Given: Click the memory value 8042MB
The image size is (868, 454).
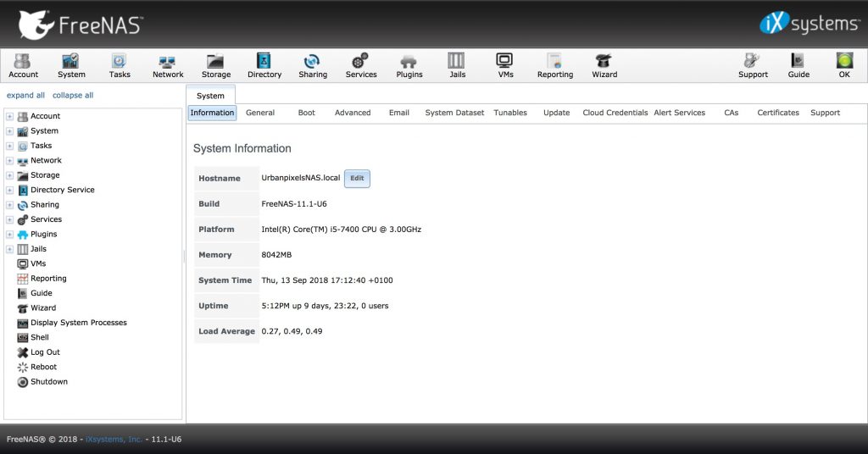Looking at the screenshot, I should coord(276,255).
